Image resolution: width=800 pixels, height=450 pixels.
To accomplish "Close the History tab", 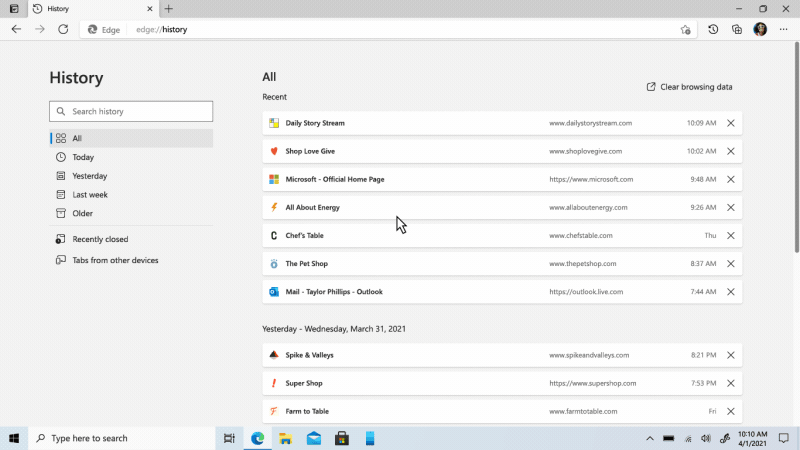I will (x=149, y=9).
